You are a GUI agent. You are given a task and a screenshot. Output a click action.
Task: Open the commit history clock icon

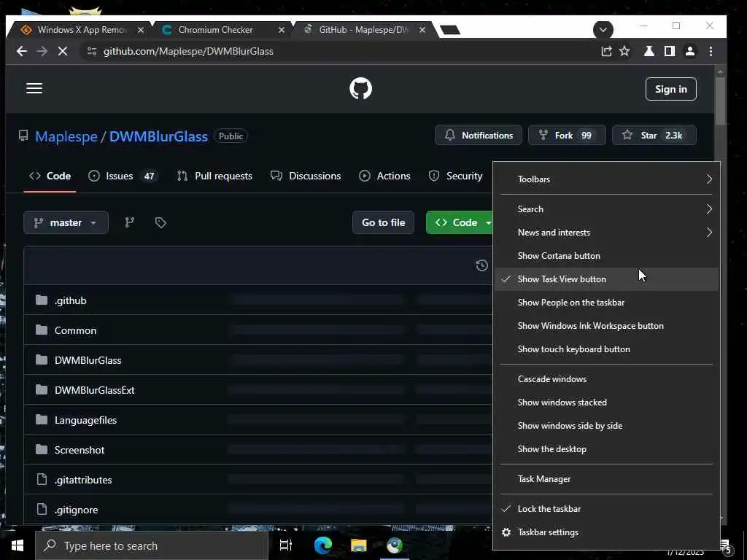481,265
